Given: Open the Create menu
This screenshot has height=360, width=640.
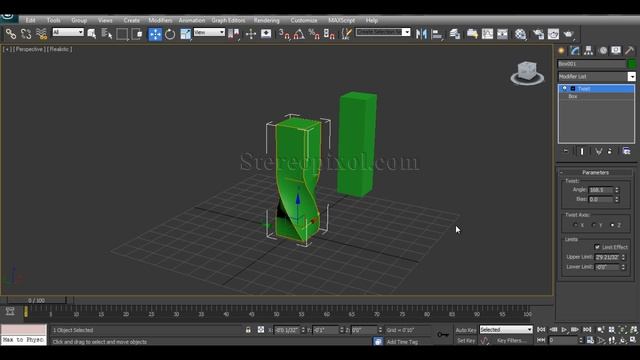Looking at the screenshot, I should pyautogui.click(x=131, y=20).
